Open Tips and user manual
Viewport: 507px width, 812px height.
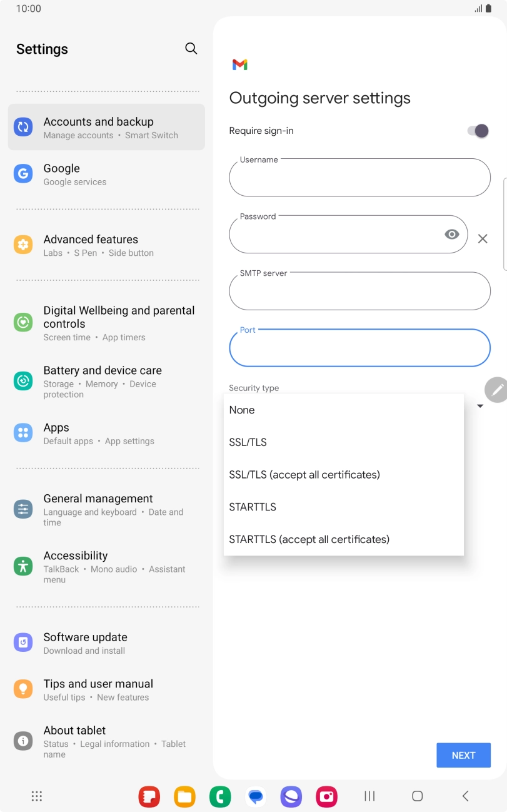click(106, 689)
